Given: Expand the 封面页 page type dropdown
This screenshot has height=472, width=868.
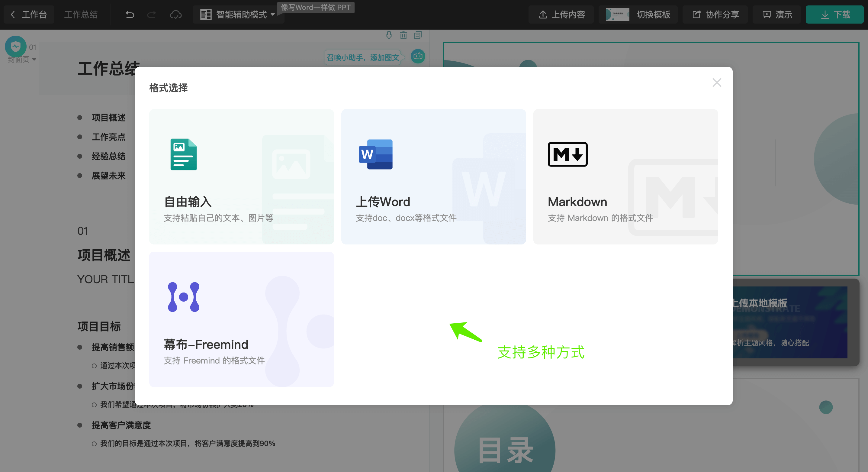Looking at the screenshot, I should coord(22,60).
